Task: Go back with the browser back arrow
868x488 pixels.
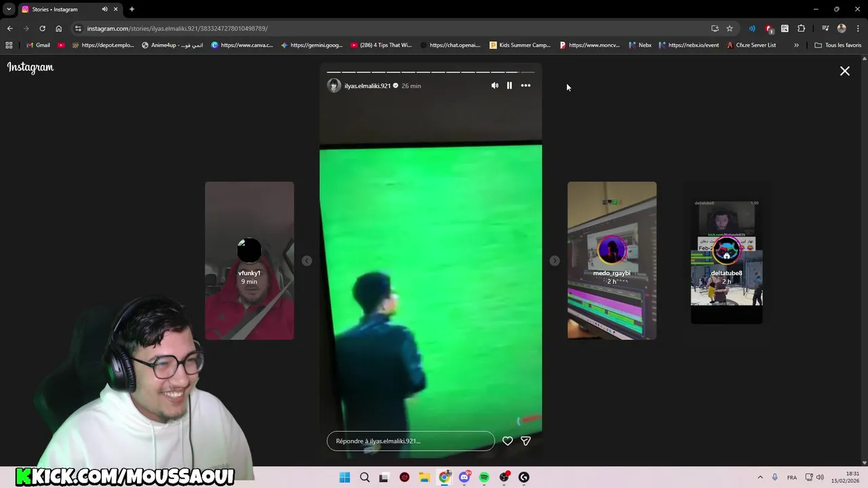Action: tap(9, 28)
